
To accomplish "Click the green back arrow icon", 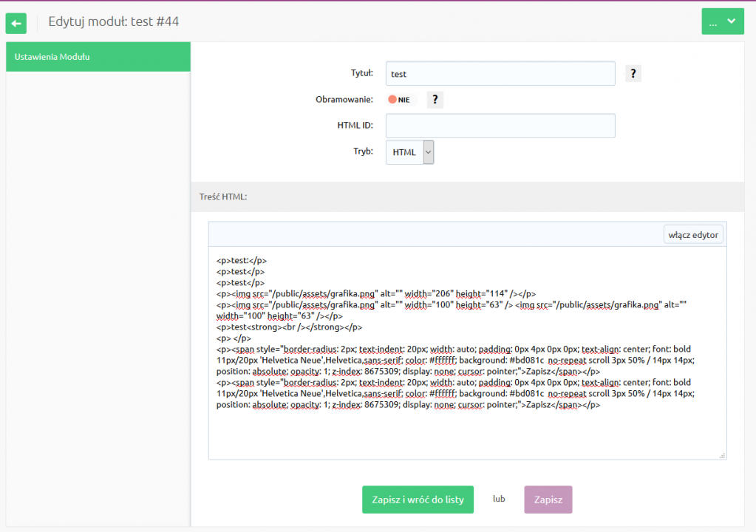I will 16,23.
